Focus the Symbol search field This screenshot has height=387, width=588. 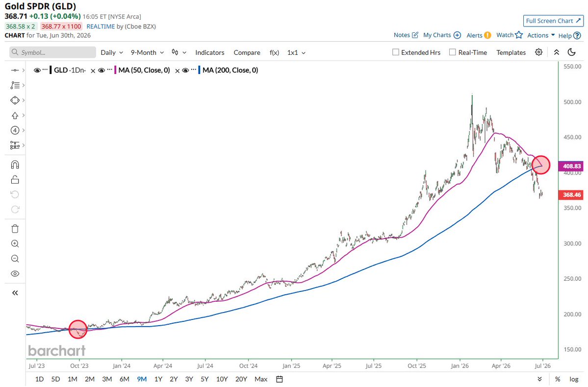(53, 52)
